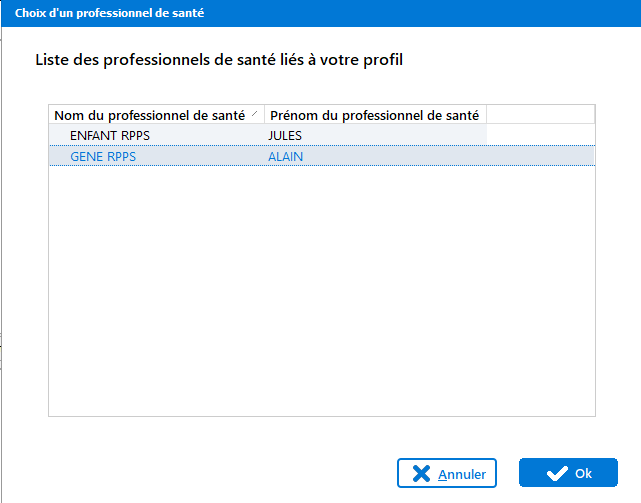The image size is (641, 503).
Task: Click divider right of the Prénom header
Action: 486,115
